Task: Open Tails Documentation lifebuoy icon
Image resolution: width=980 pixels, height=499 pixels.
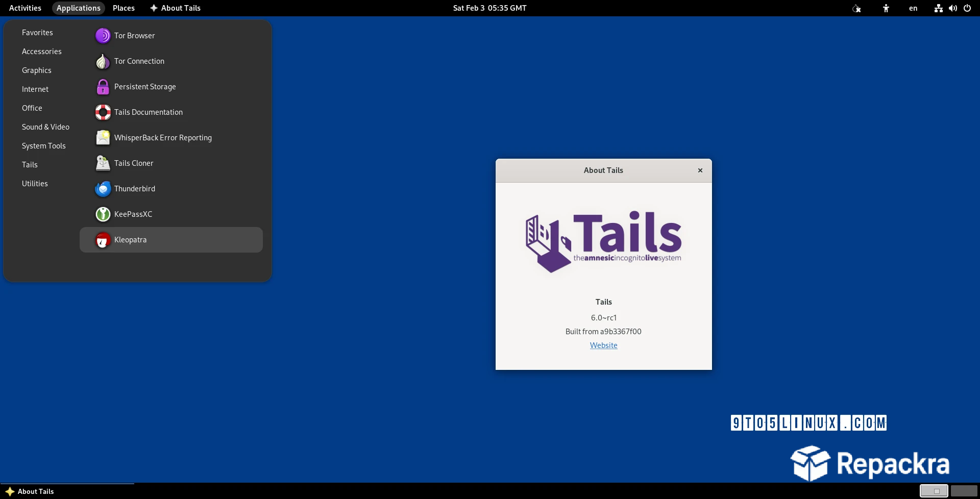Action: tap(103, 112)
